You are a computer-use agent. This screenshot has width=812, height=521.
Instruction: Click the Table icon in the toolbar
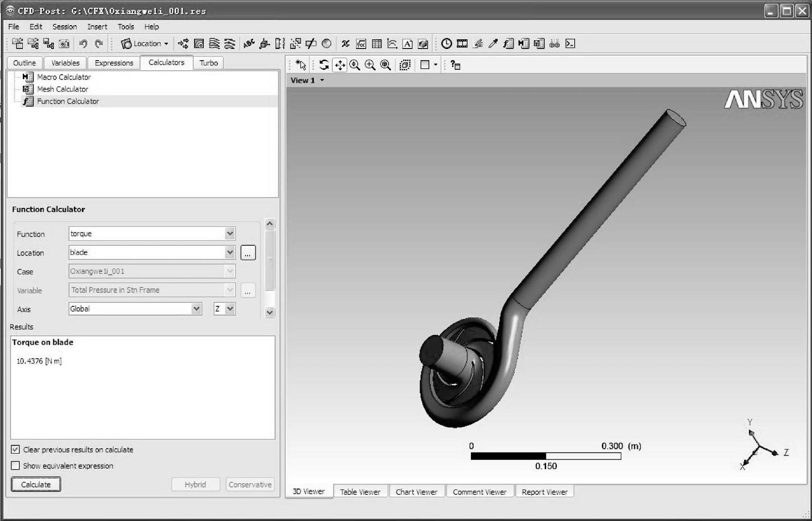pos(376,44)
